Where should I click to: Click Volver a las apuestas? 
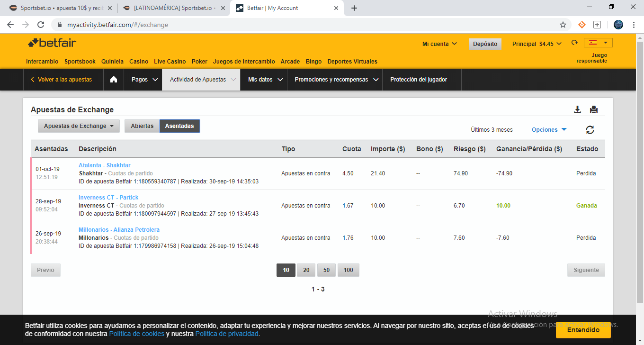point(61,80)
